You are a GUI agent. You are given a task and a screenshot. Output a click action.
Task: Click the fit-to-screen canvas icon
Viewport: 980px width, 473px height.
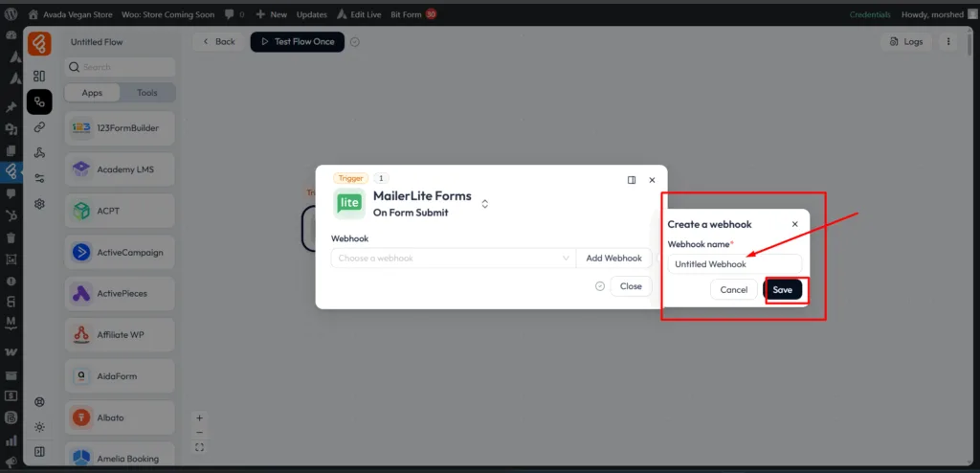click(x=199, y=447)
